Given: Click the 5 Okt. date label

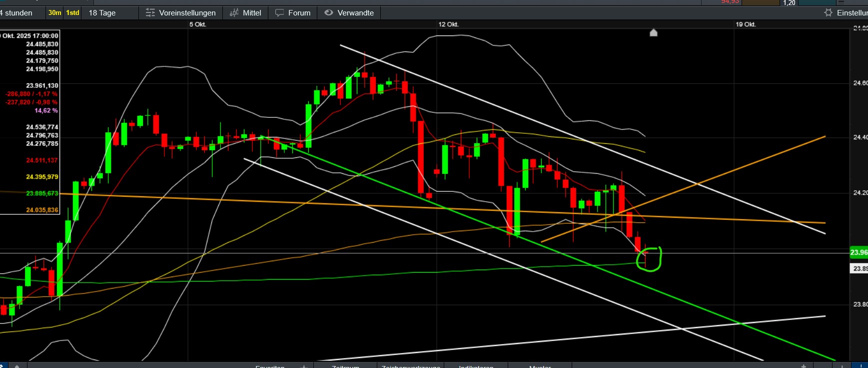Looking at the screenshot, I should [x=197, y=24].
